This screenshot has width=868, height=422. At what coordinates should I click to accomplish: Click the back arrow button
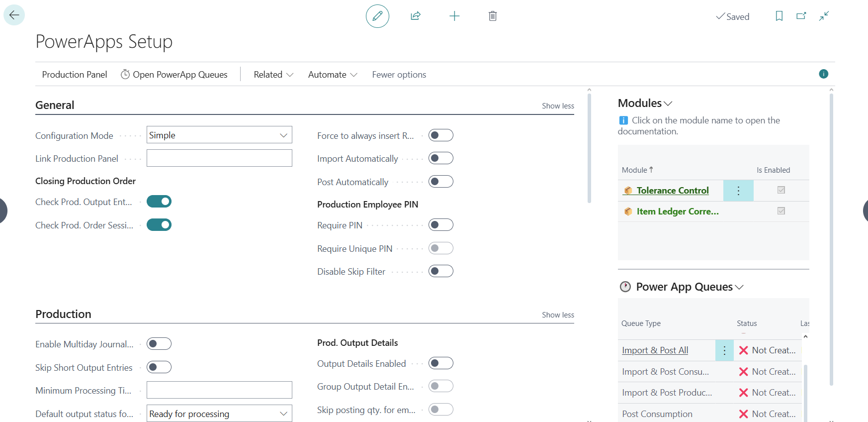click(x=14, y=15)
